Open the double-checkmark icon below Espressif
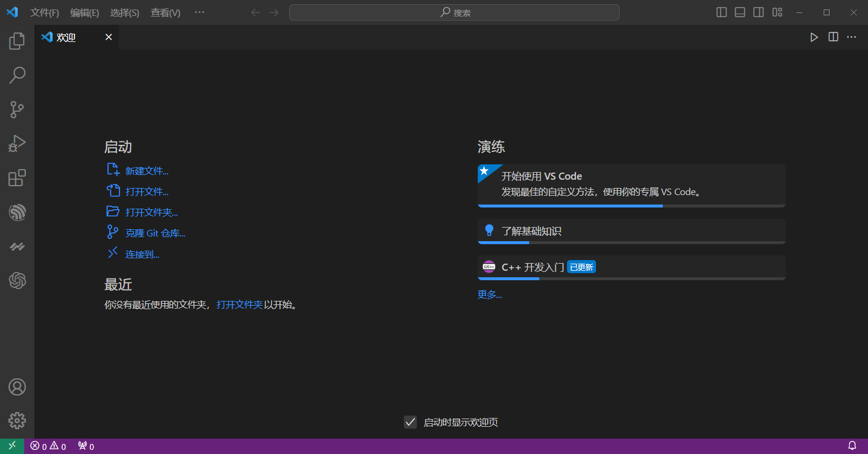The height and width of the screenshot is (454, 868). coord(17,247)
